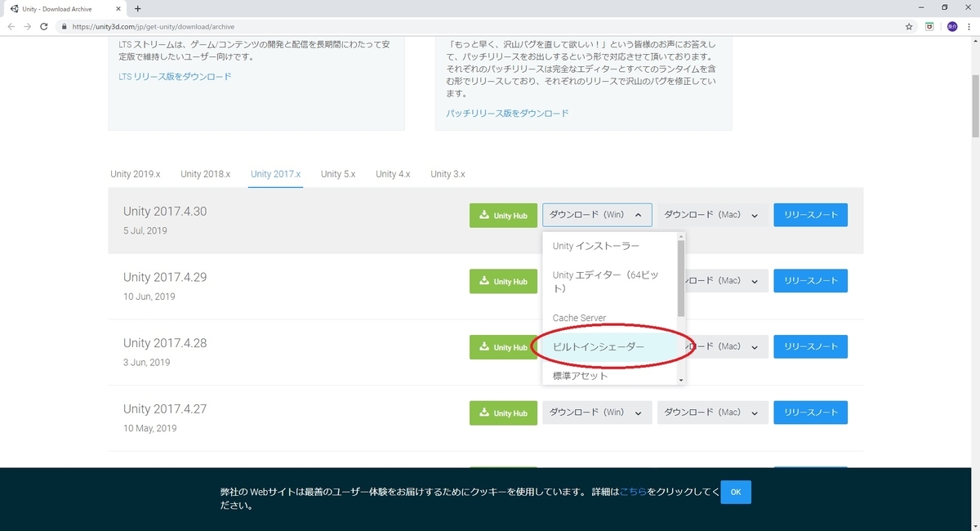This screenshot has width=980, height=531.
Task: Click Unity Hub button for 2017.4.30
Action: point(503,216)
